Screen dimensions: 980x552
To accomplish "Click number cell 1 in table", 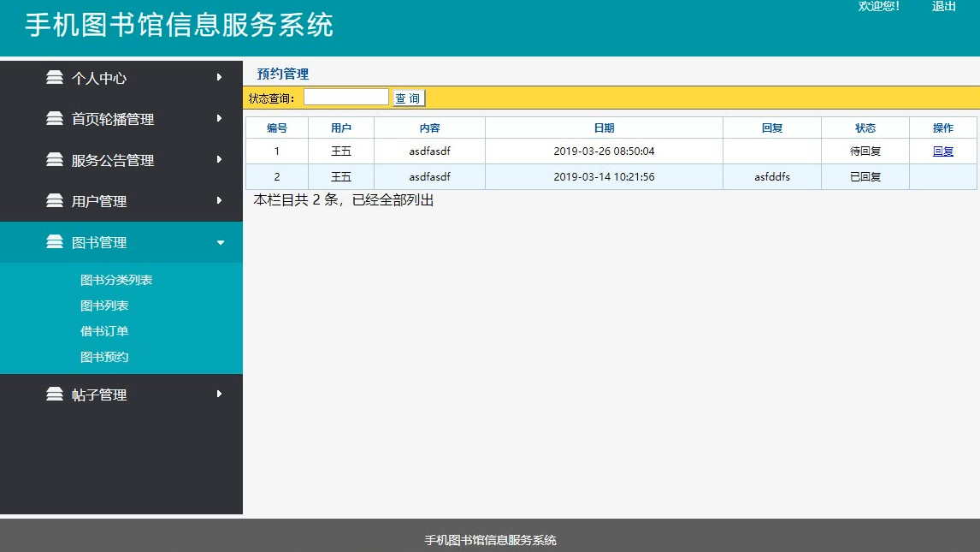I will tap(277, 151).
